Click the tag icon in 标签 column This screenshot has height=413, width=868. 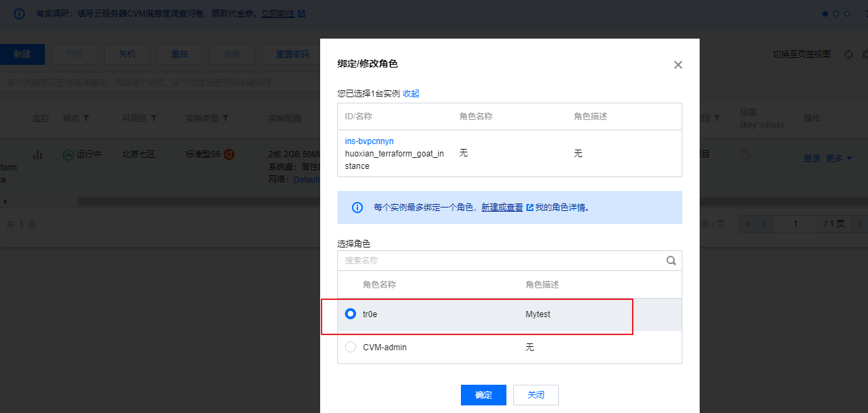click(745, 155)
